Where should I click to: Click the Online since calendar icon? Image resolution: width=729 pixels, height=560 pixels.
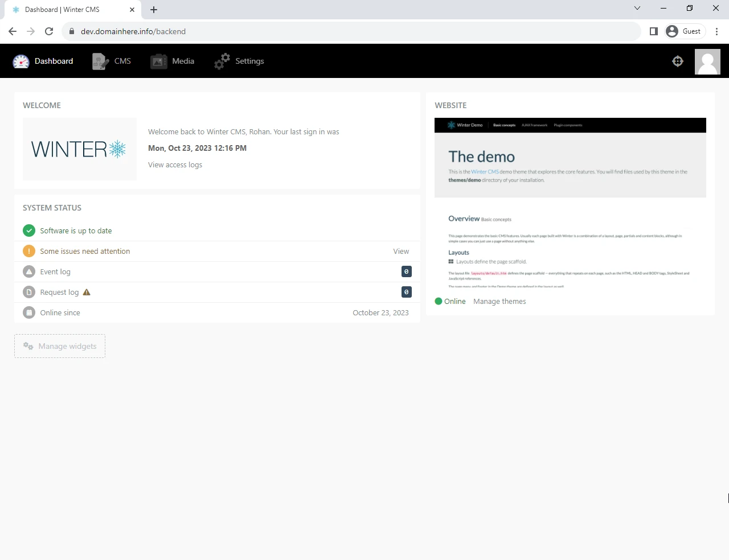pos(29,312)
